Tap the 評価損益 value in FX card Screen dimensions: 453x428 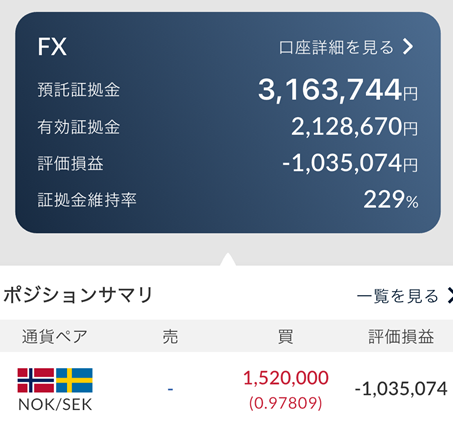coord(350,163)
